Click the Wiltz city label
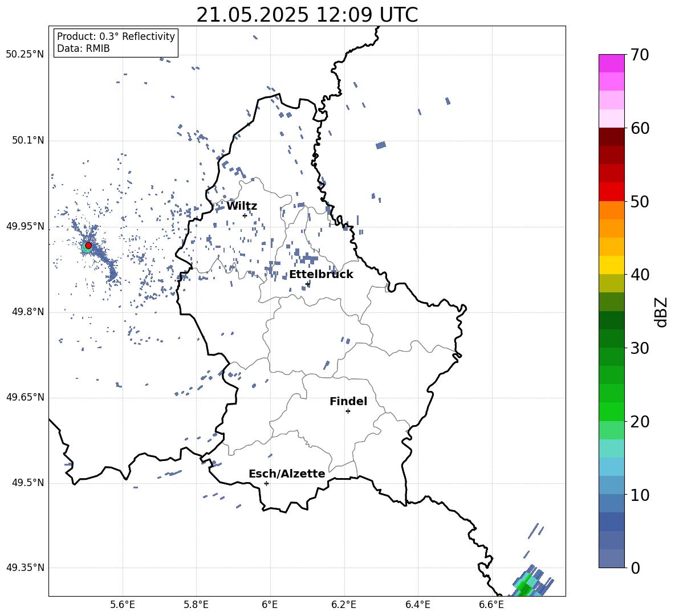The image size is (675, 616). [x=242, y=206]
